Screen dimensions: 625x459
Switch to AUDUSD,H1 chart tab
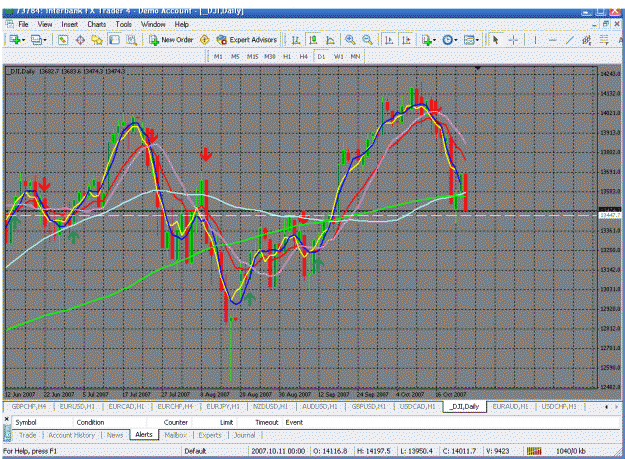[x=319, y=407]
